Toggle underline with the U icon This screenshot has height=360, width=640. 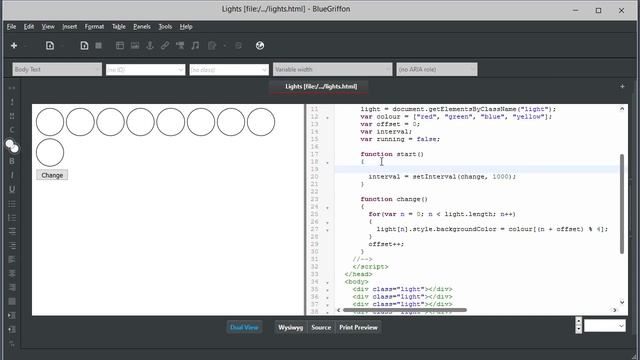(12, 189)
